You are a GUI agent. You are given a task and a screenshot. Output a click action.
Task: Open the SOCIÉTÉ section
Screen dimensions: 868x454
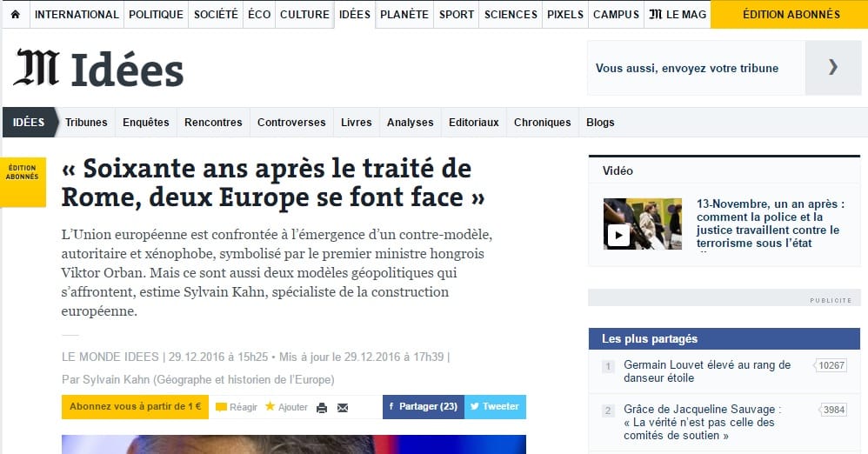tap(216, 15)
